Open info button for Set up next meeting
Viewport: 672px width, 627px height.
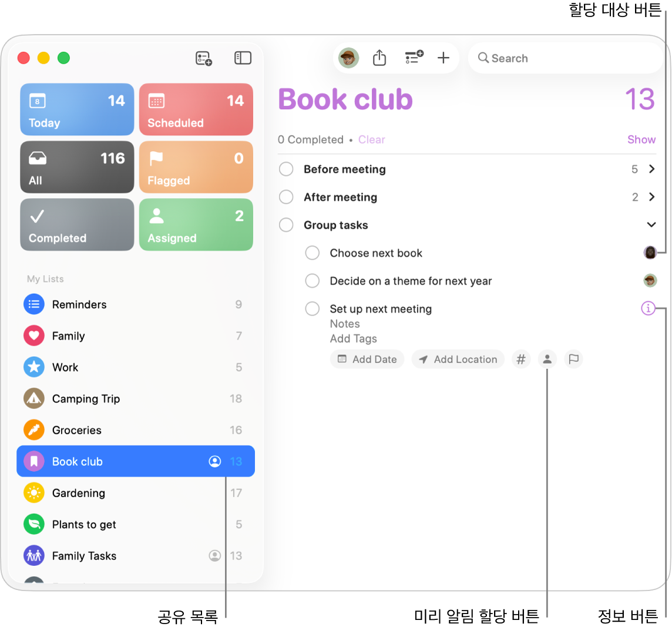click(x=648, y=309)
